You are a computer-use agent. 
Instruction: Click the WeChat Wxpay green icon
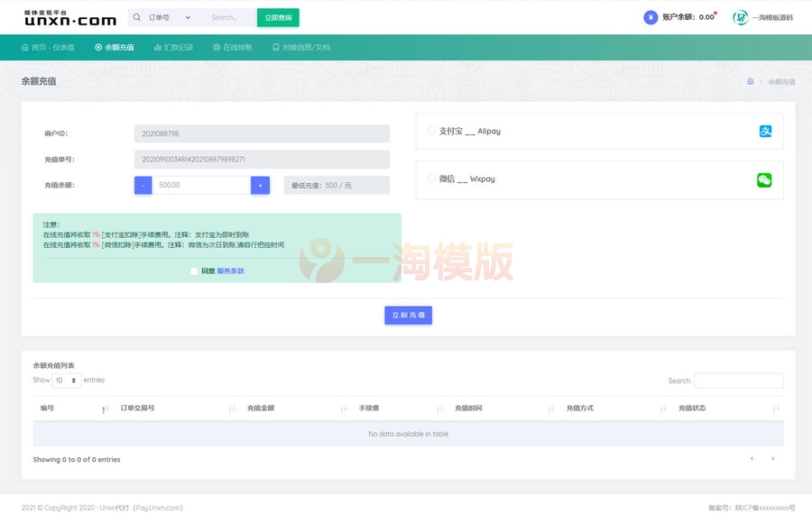766,179
